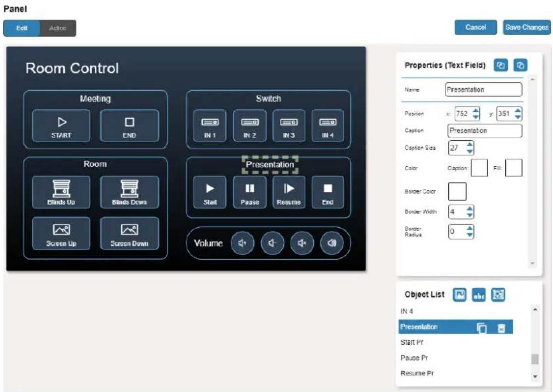Click the Name input field
Viewport: 553px width, 392px height.
point(483,89)
